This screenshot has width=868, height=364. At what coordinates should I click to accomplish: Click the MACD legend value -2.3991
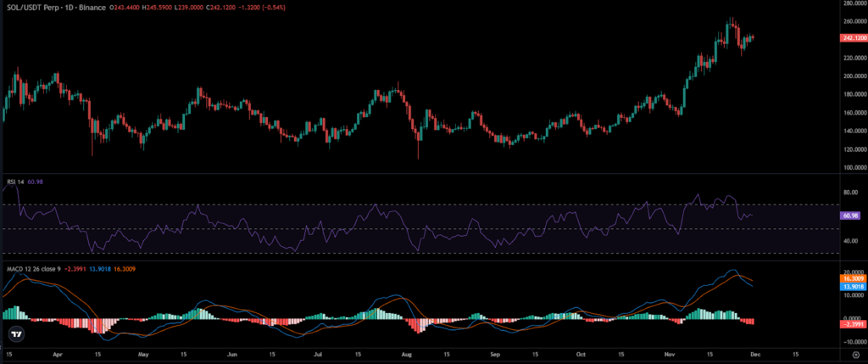[75, 269]
